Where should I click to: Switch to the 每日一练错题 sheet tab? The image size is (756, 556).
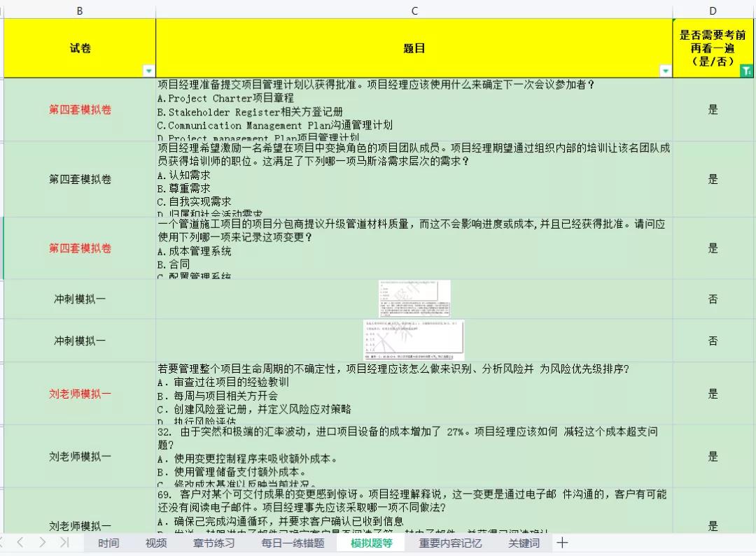pyautogui.click(x=293, y=543)
